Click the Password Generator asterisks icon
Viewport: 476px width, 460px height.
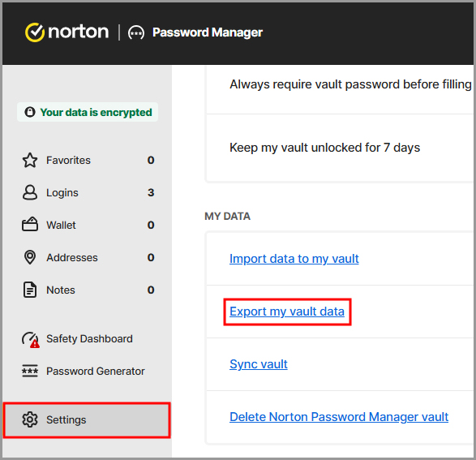30,371
